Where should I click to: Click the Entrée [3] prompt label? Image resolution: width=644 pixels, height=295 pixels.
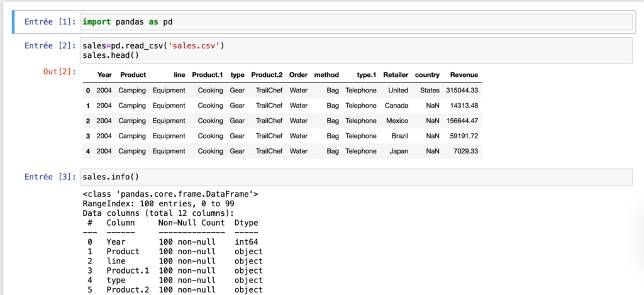pos(50,177)
